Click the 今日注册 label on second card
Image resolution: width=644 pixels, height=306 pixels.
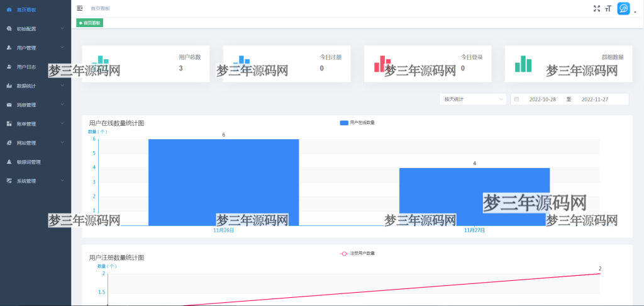(x=331, y=57)
